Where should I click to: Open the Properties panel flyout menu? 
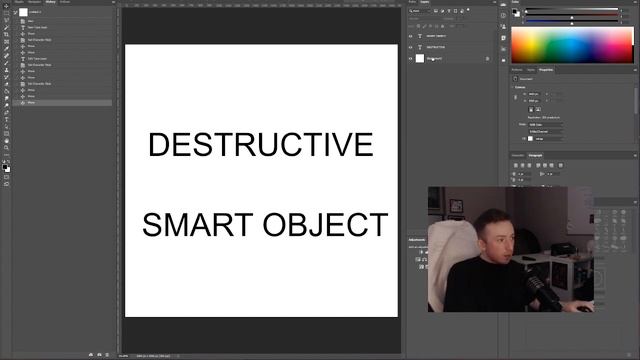point(635,70)
